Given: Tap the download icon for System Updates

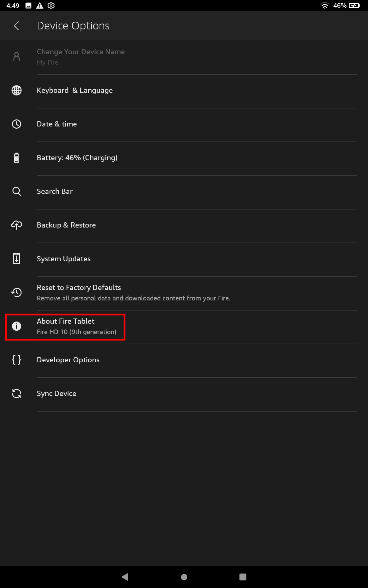Looking at the screenshot, I should coord(17,259).
